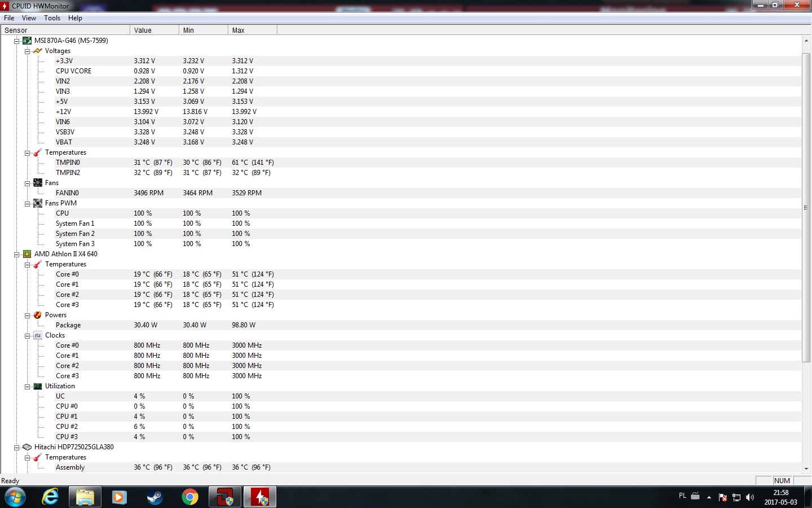Click the Hitachi hard drive icon
The image size is (812, 508).
[x=27, y=447]
